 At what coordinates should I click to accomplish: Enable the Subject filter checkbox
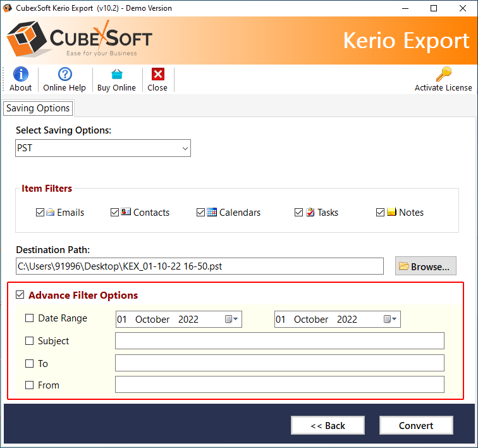tap(29, 340)
